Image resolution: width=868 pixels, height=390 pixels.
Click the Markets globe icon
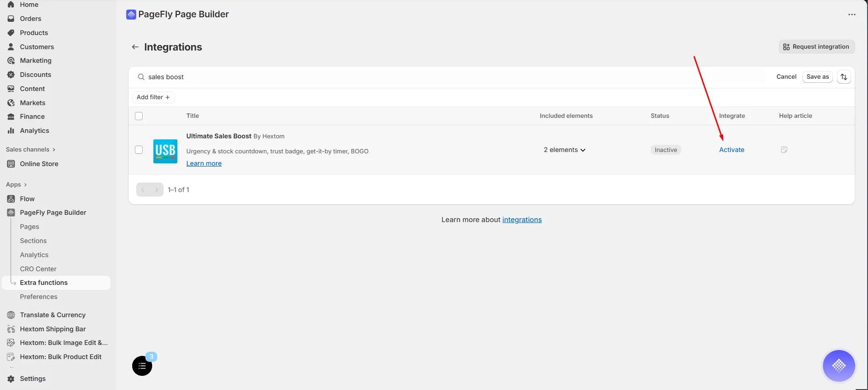11,103
